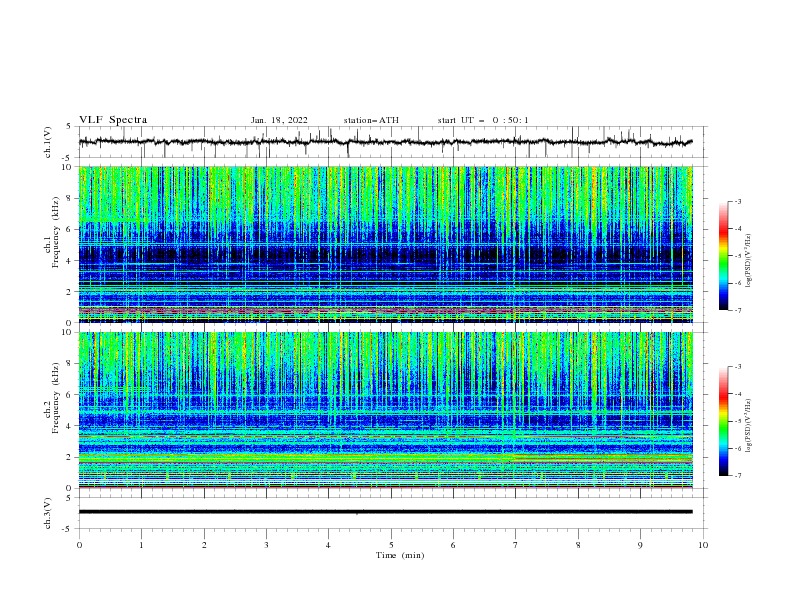Click the "5" voltage tick of ch.1(V) axis
The width and height of the screenshot is (792, 612).
tap(69, 126)
